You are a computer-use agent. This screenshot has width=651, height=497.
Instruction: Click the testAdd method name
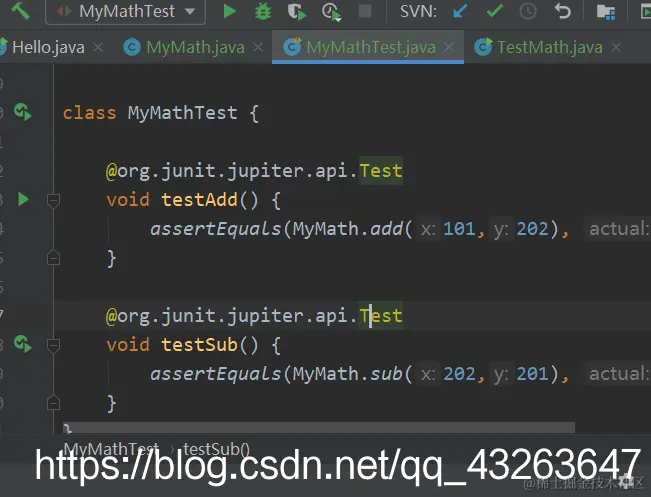199,200
